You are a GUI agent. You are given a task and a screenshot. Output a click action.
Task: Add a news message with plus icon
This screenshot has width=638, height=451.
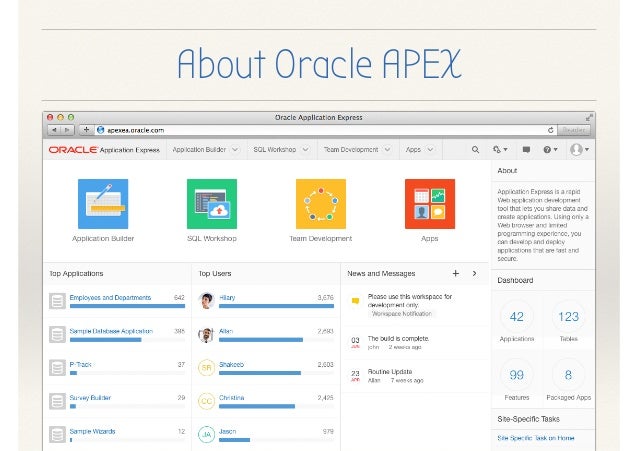[x=456, y=273]
